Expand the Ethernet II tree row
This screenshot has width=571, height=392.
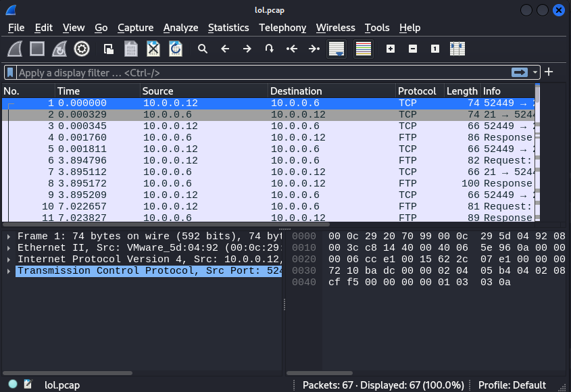tap(8, 247)
